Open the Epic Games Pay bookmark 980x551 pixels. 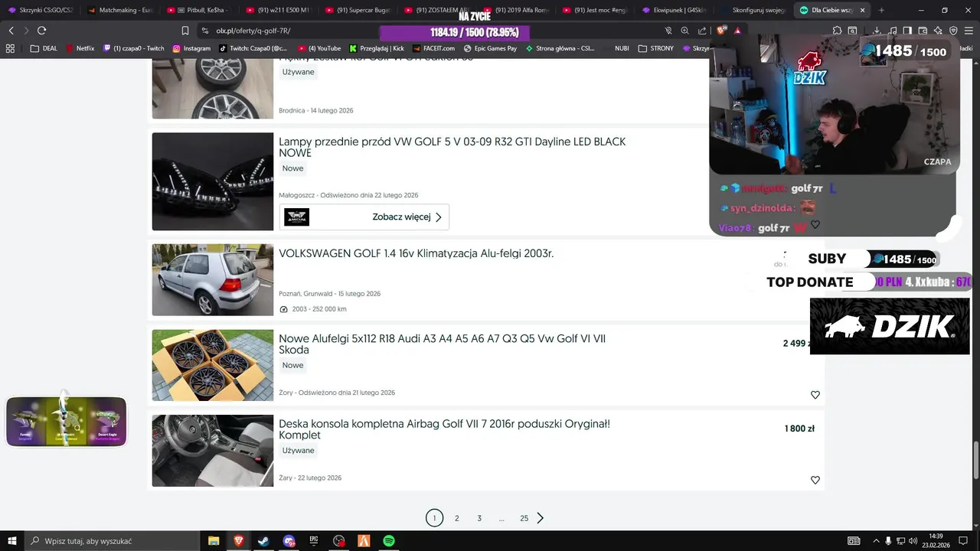[490, 48]
